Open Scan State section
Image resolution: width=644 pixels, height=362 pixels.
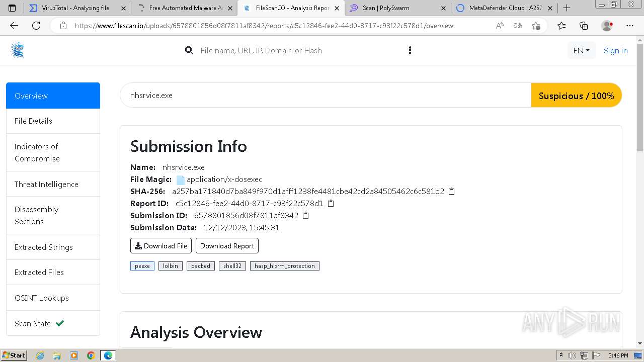[53, 323]
